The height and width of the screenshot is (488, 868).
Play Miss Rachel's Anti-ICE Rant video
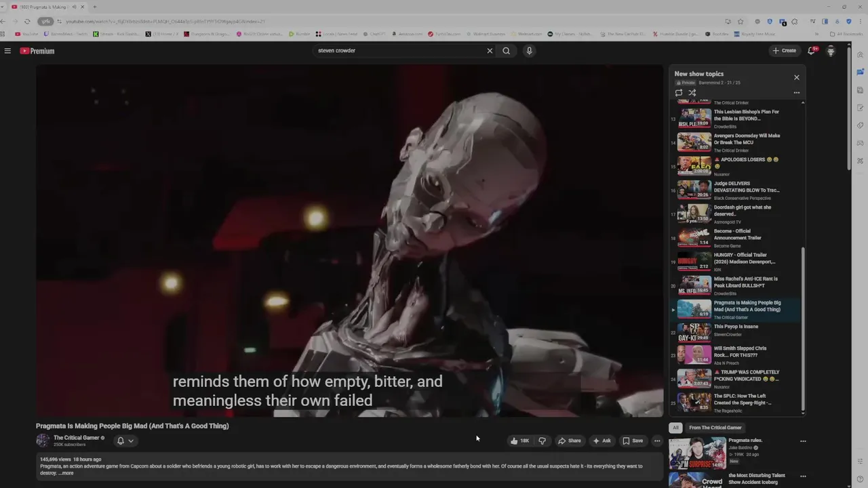pyautogui.click(x=736, y=285)
